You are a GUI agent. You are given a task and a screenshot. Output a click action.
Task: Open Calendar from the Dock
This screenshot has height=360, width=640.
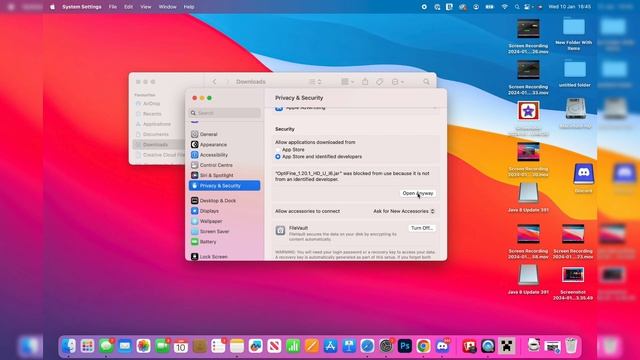(181, 346)
